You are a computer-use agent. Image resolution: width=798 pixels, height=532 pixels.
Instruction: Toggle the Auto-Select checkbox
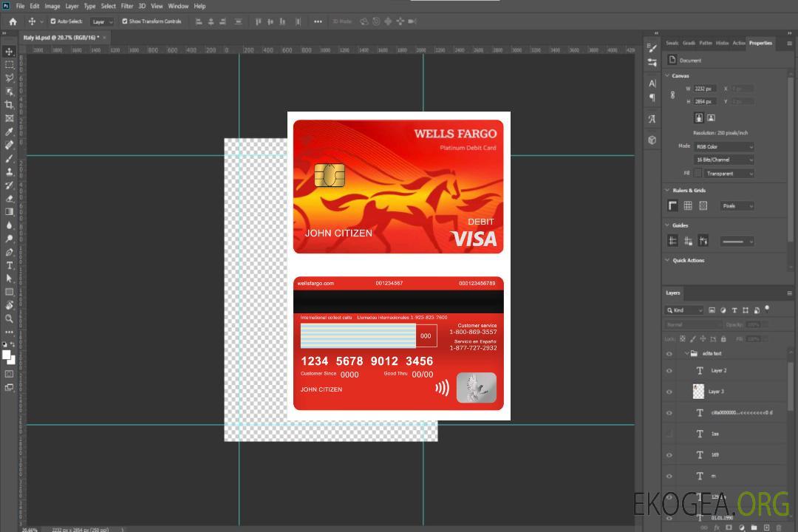53,21
